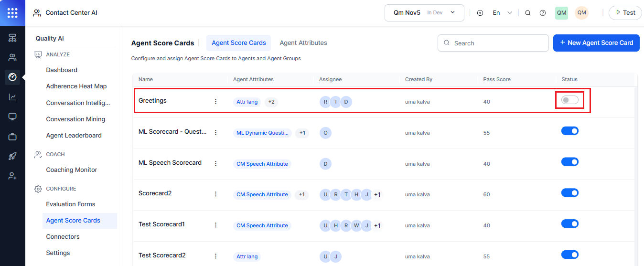Image resolution: width=644 pixels, height=266 pixels.
Task: Click the Test button
Action: (625, 13)
